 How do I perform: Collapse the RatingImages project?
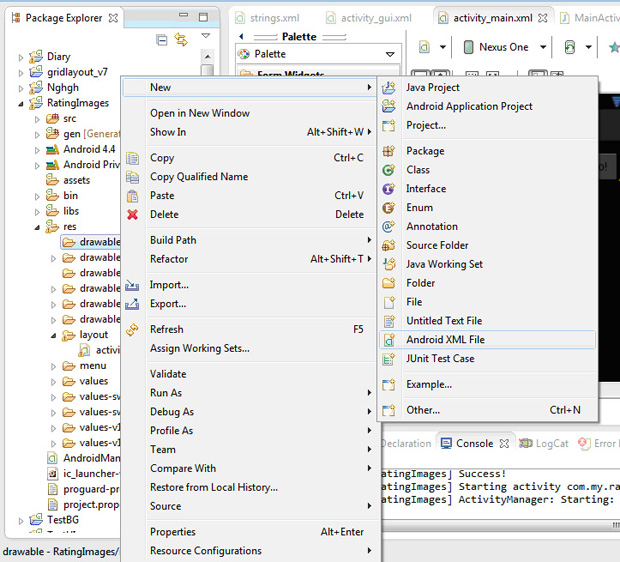21,104
